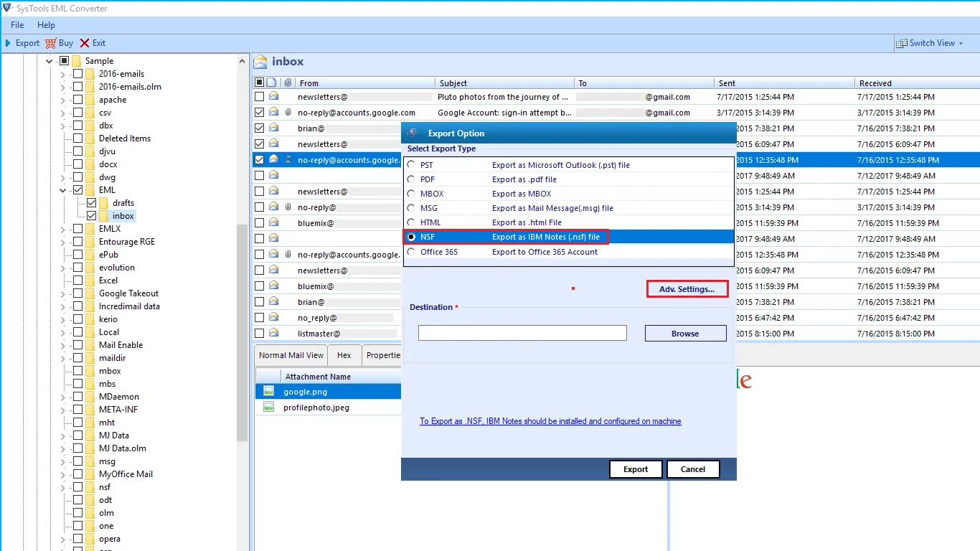Select the HTML export radio button

pyautogui.click(x=411, y=222)
